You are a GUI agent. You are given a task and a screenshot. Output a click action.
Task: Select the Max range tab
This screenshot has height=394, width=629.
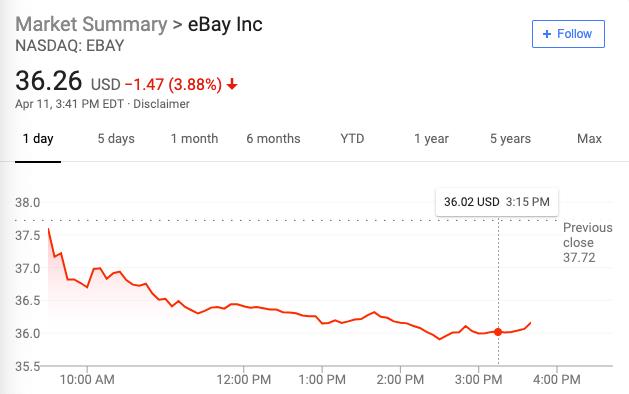[x=589, y=139]
